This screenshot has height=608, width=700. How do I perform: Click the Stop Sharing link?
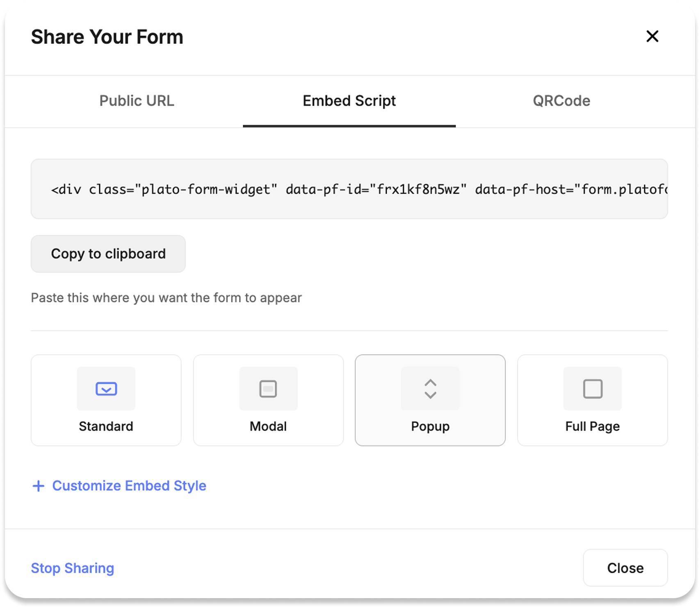point(72,568)
